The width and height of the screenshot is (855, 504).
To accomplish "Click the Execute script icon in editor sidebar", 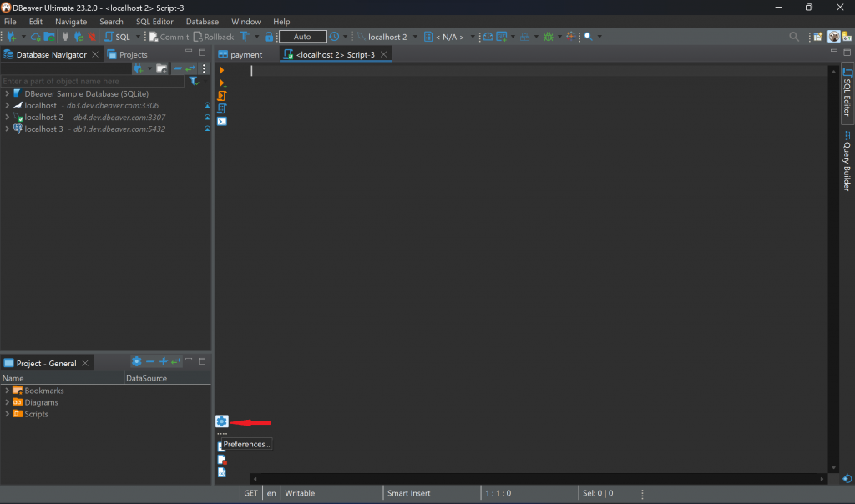I will pyautogui.click(x=222, y=96).
